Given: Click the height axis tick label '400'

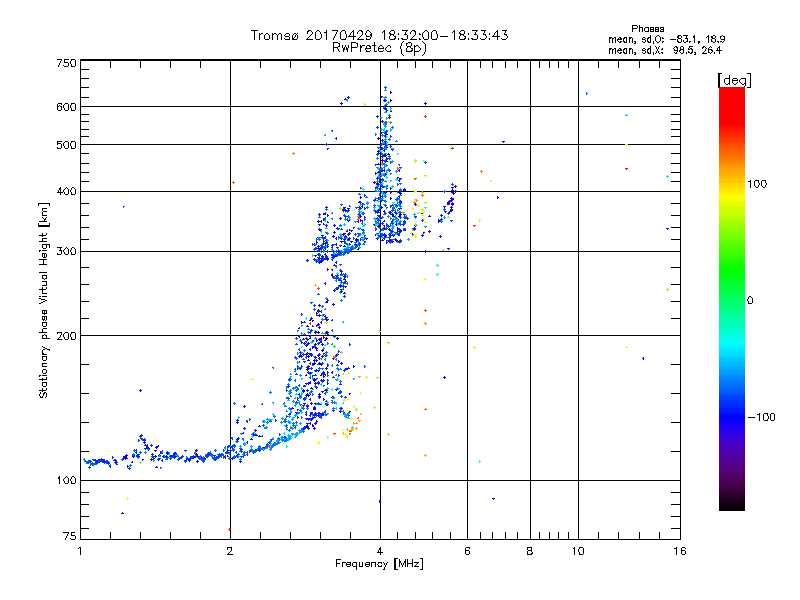Looking at the screenshot, I should pos(66,192).
